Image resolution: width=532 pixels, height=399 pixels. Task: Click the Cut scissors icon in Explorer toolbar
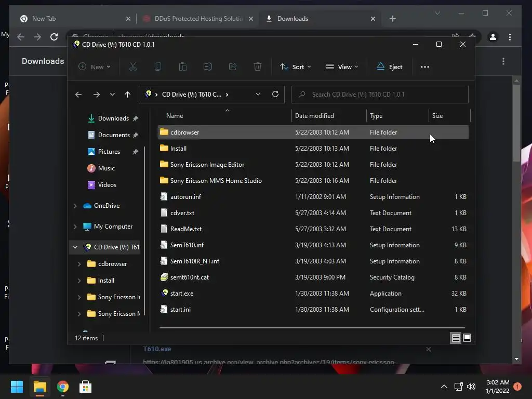click(133, 66)
